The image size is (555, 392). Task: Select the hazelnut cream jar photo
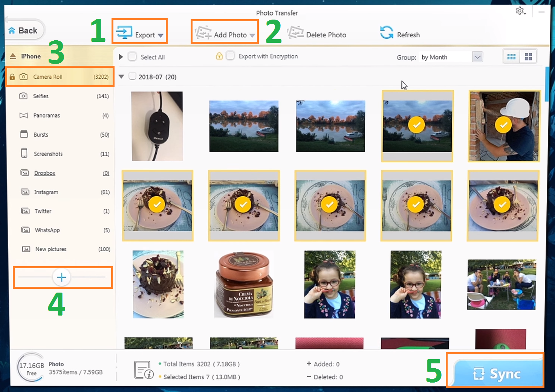(244, 285)
